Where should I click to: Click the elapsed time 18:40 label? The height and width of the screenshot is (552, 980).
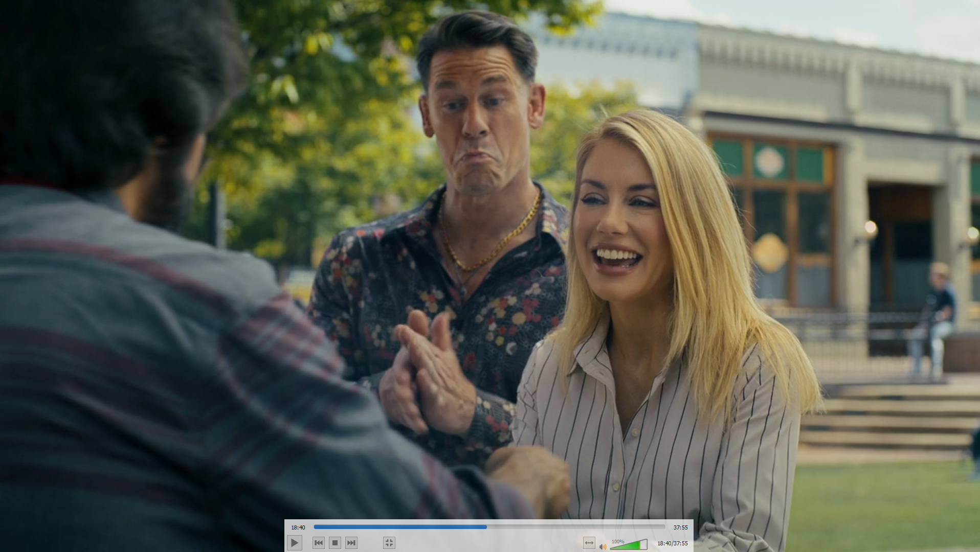(x=298, y=527)
